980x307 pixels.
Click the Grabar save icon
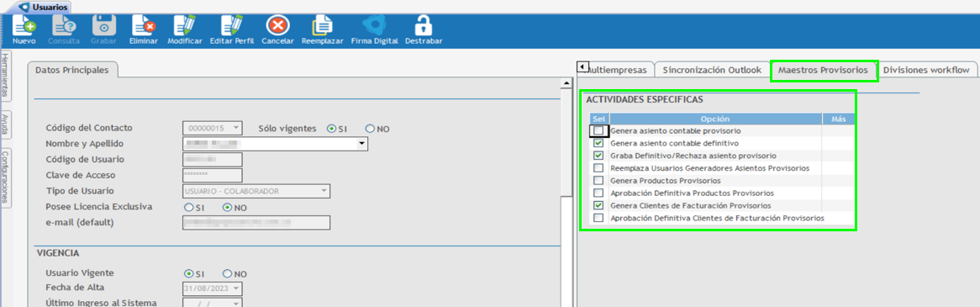pos(103,26)
